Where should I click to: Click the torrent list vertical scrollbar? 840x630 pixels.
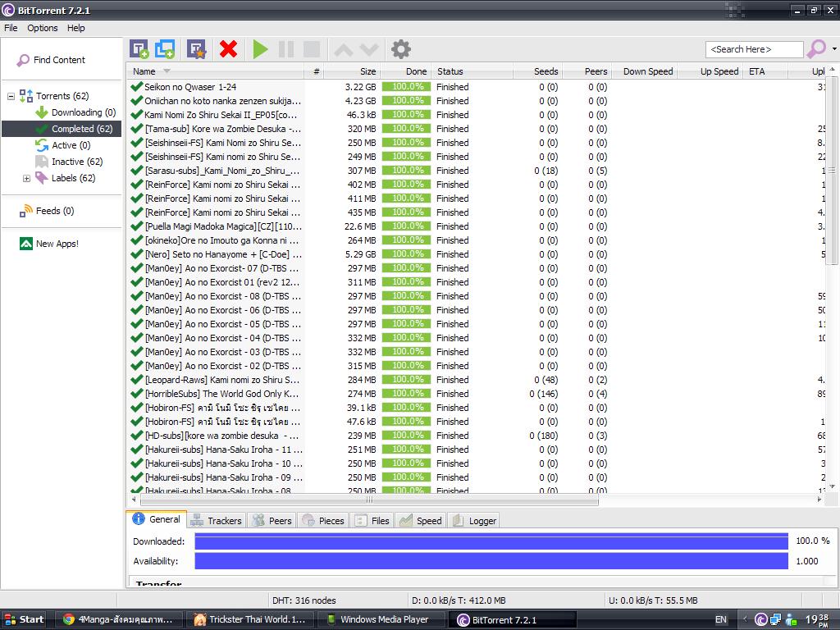point(832,171)
